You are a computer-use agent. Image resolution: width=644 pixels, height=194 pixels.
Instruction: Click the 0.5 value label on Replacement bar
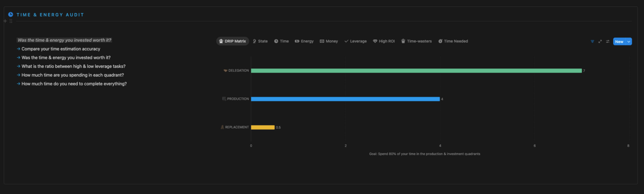point(278,128)
